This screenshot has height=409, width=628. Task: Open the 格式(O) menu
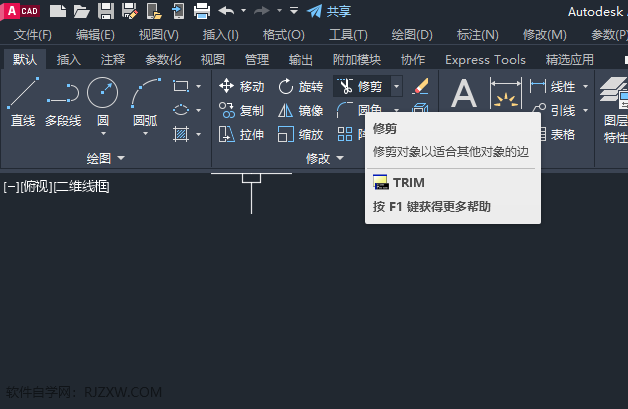284,35
